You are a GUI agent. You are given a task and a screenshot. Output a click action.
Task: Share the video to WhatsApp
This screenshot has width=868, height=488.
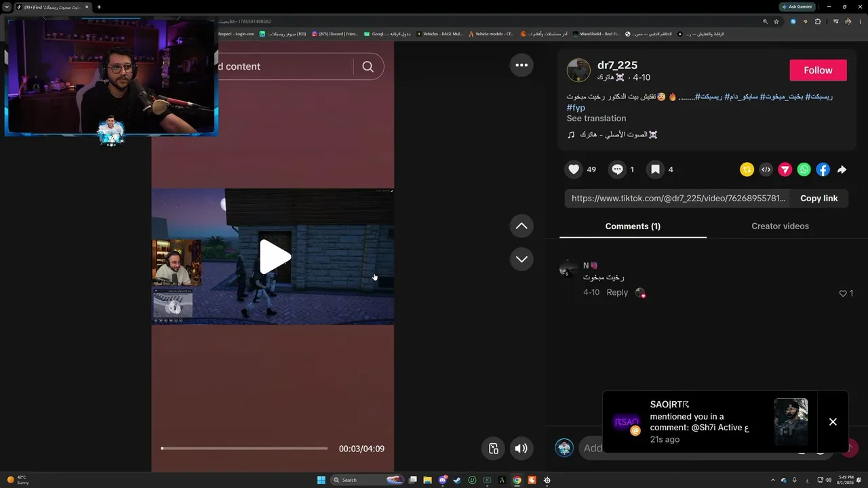pyautogui.click(x=804, y=169)
